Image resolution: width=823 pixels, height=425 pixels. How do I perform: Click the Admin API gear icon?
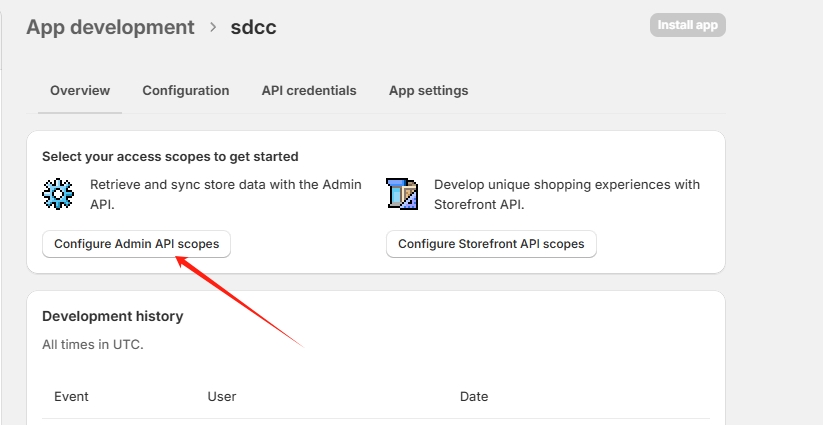coord(58,194)
